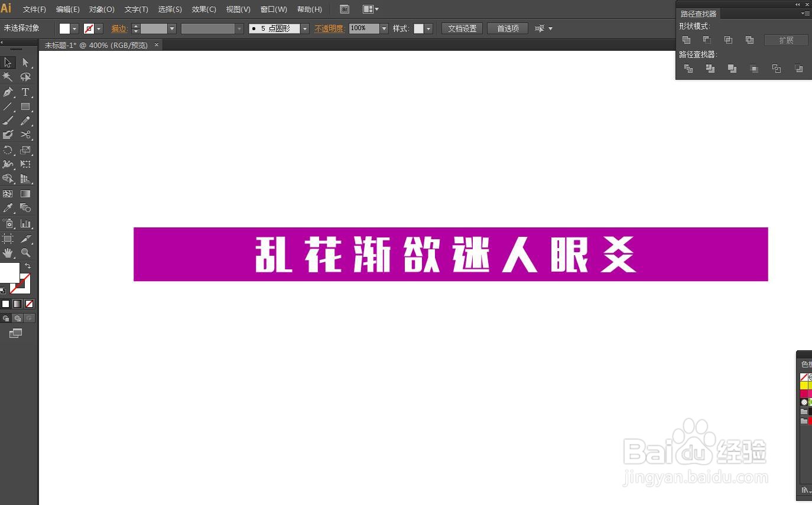
Task: Enable Draw Inside mode
Action: tap(30, 318)
